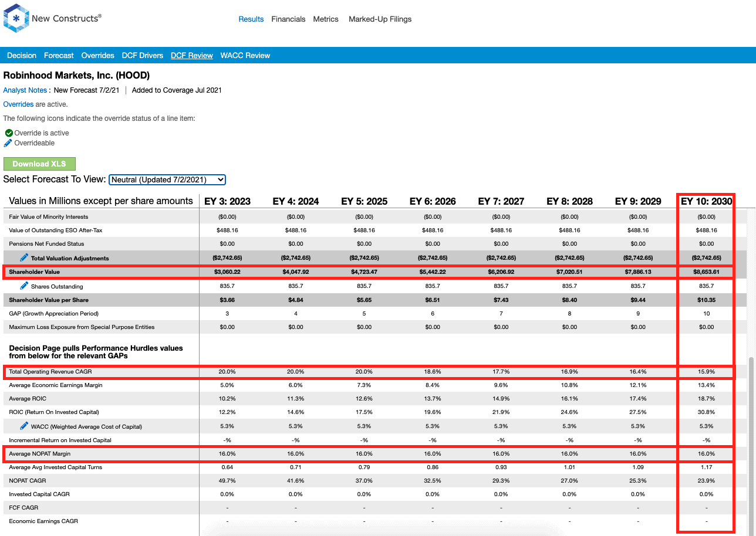Go to WACC Review in navigation bar
This screenshot has width=756, height=536.
coord(245,56)
